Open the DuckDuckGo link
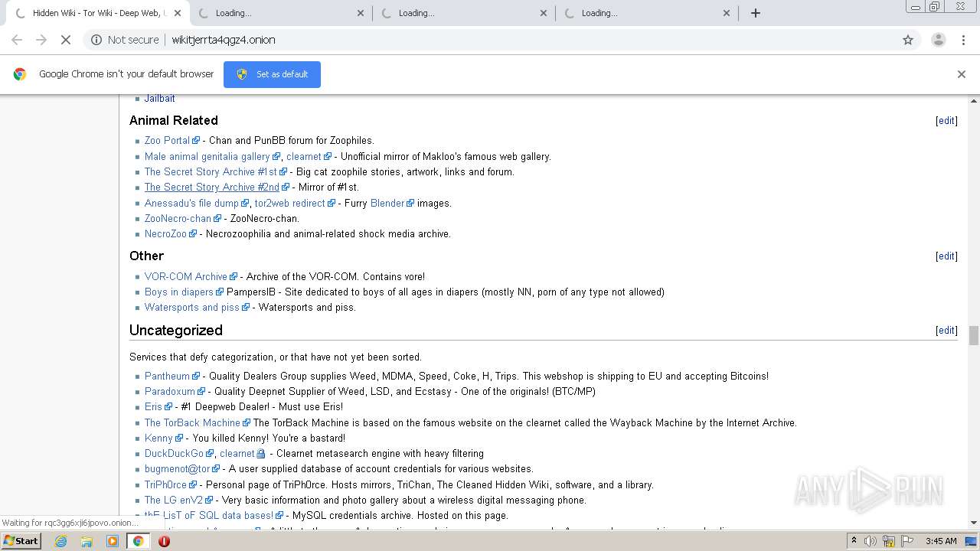The height and width of the screenshot is (551, 980). pyautogui.click(x=174, y=454)
